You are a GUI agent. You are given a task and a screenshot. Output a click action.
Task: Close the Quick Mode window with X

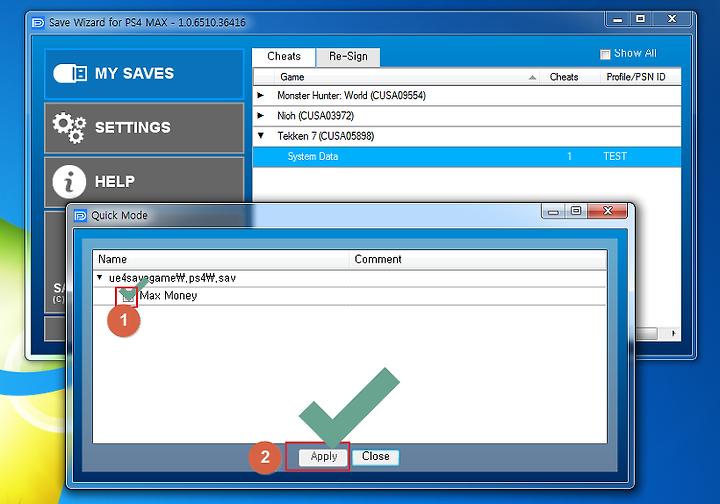click(607, 211)
